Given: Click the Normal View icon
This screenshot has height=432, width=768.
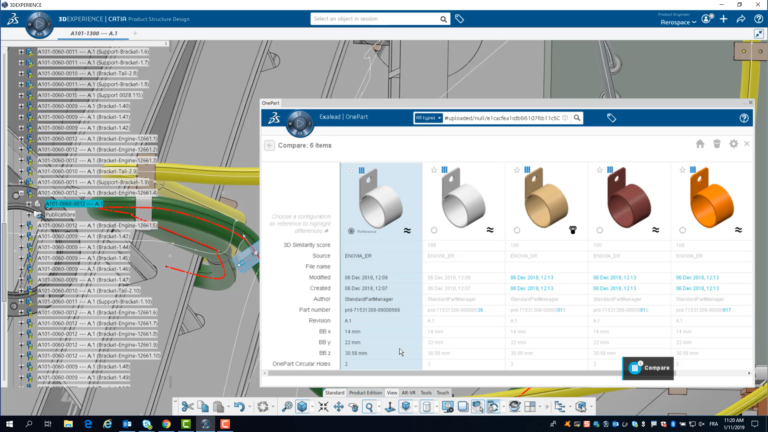Looking at the screenshot, I should 390,407.
